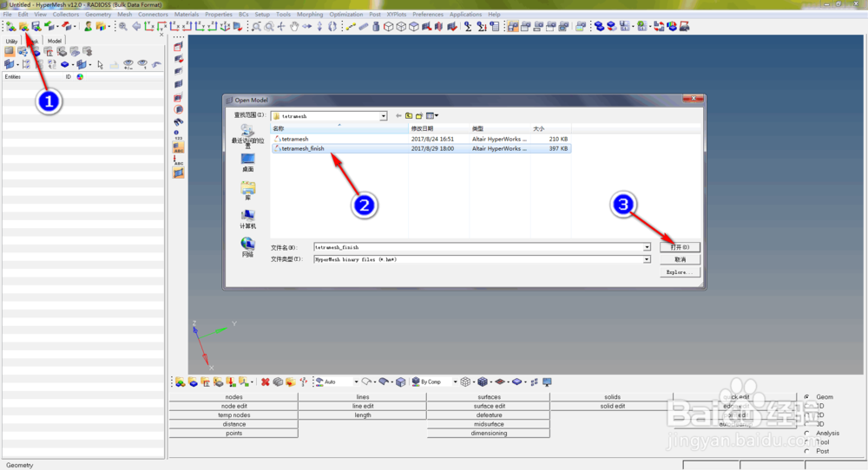Click the green Import arrow icon
Screen dimensions: 868x470
(49, 26)
